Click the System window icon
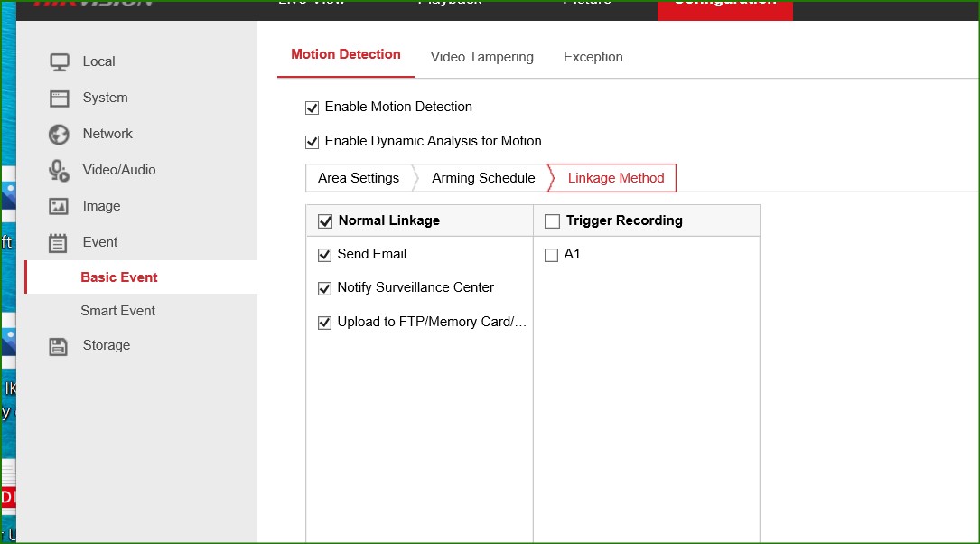This screenshot has height=544, width=980. 60,98
